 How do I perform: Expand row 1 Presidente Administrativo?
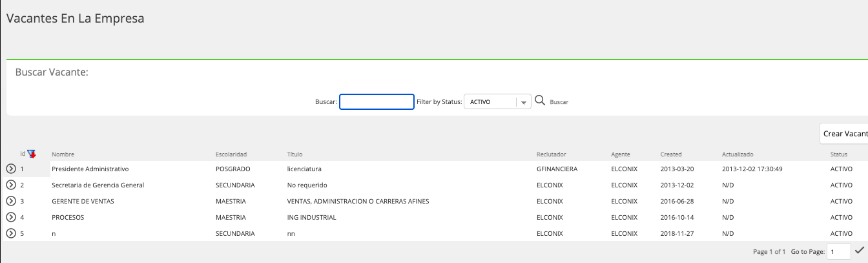[x=11, y=169]
